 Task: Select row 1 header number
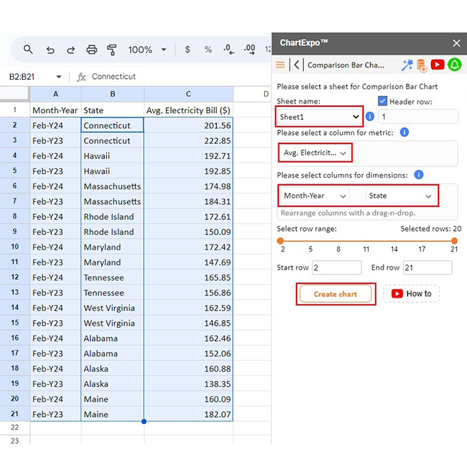point(14,110)
